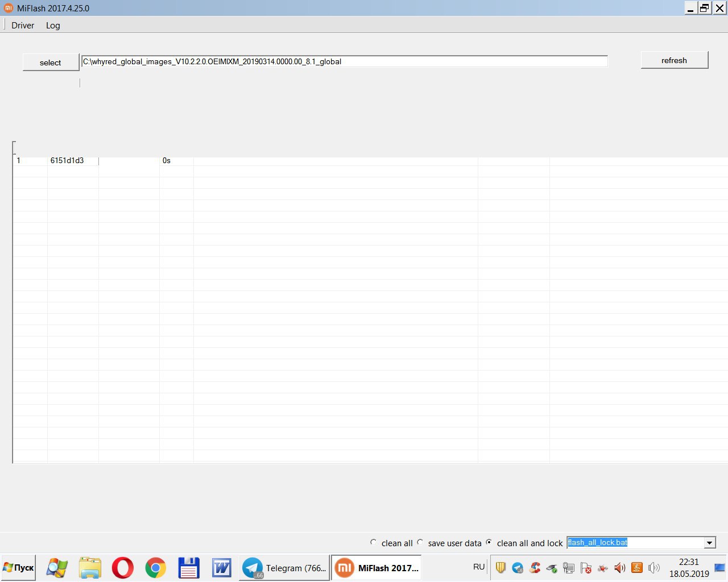Click the select button
The height and width of the screenshot is (582, 728).
pyautogui.click(x=51, y=63)
